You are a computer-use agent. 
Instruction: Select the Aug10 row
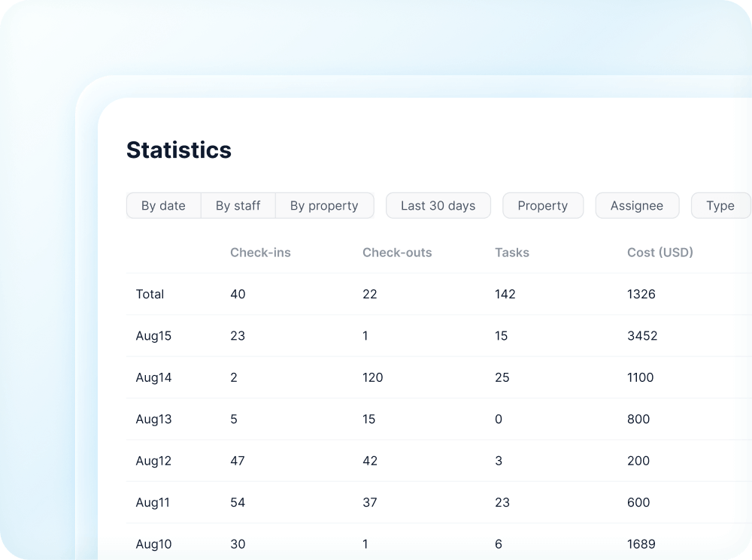(153, 543)
